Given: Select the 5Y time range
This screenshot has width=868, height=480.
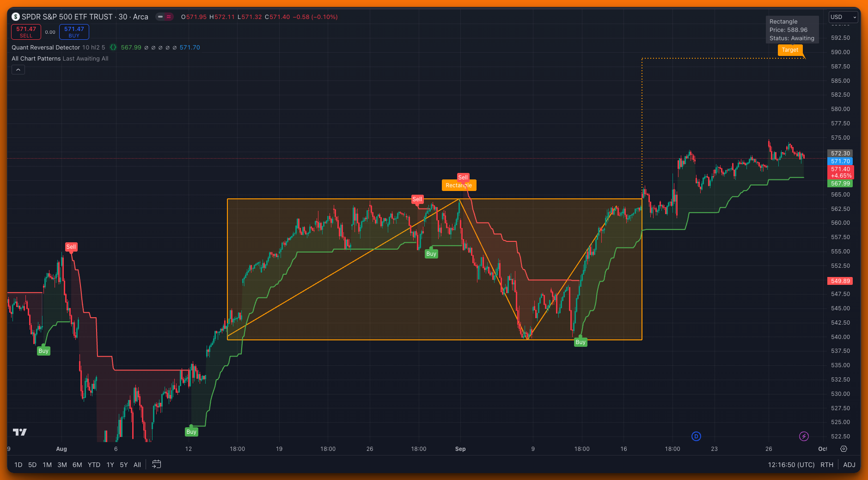Looking at the screenshot, I should 124,465.
